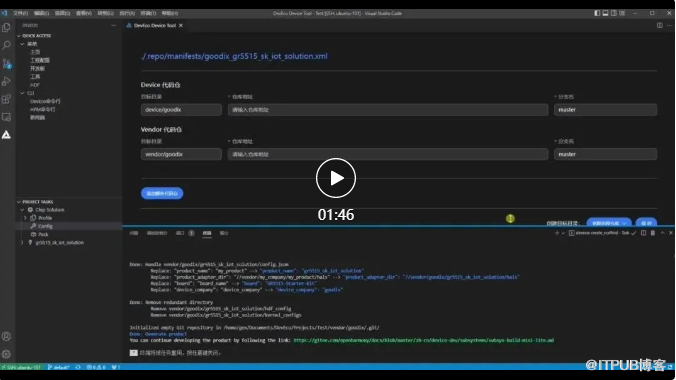Select the DevEco Device Tool editor tab
This screenshot has width=676, height=380.
[154, 25]
